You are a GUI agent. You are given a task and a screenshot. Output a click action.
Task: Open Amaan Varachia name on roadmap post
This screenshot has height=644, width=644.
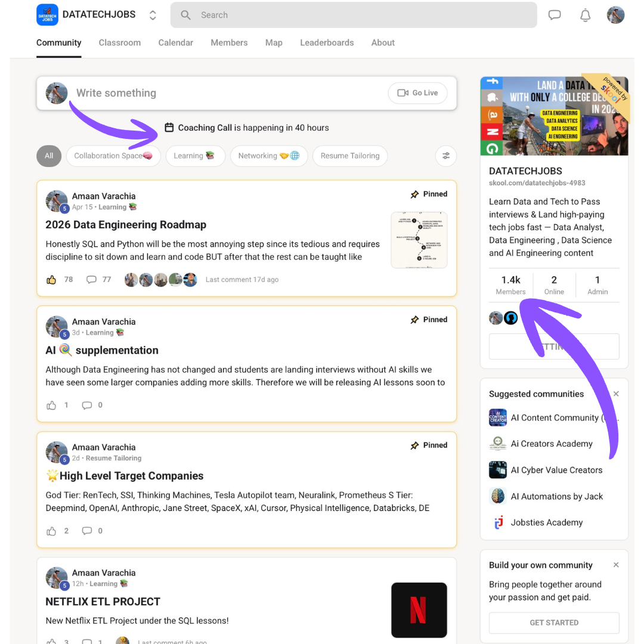(x=104, y=196)
